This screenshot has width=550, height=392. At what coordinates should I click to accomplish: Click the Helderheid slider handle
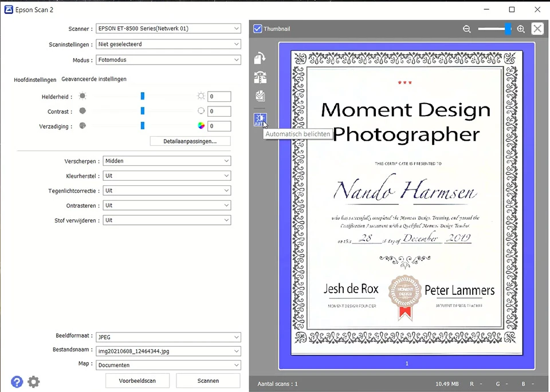(x=143, y=96)
